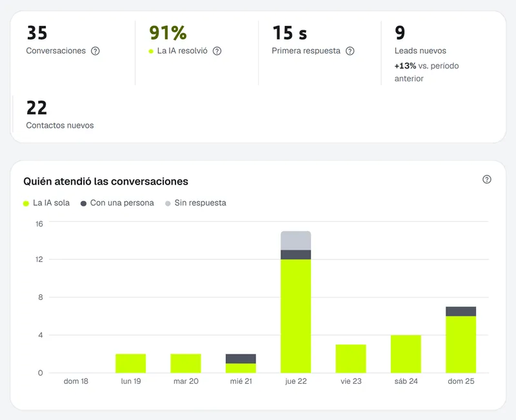The width and height of the screenshot is (516, 420).
Task: Click the '91%' resolved value
Action: [x=168, y=33]
